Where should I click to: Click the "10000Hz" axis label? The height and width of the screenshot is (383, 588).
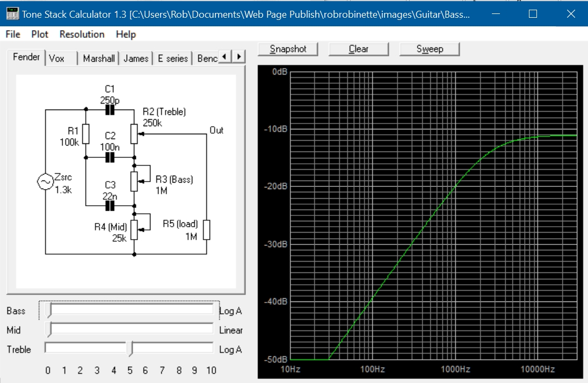pyautogui.click(x=538, y=369)
